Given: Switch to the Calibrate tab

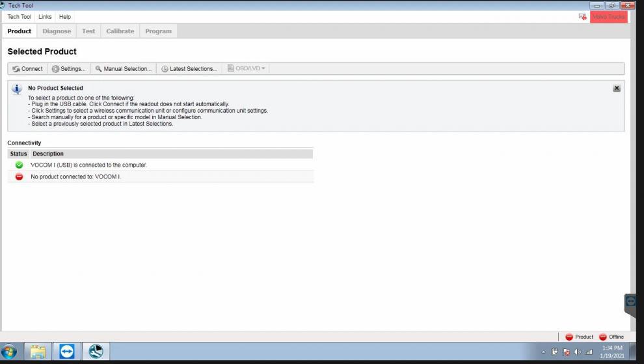Looking at the screenshot, I should point(120,31).
